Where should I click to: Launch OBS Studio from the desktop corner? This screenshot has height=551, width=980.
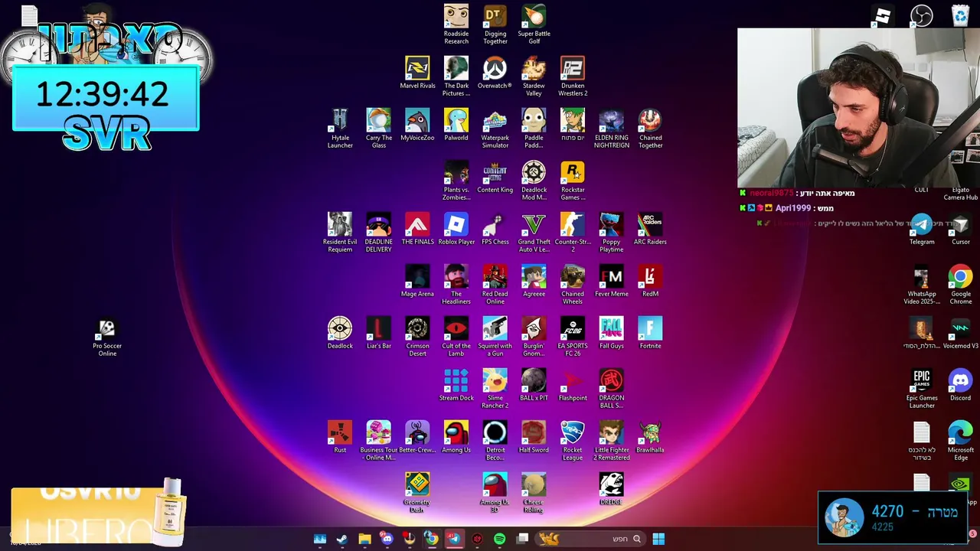(x=922, y=15)
